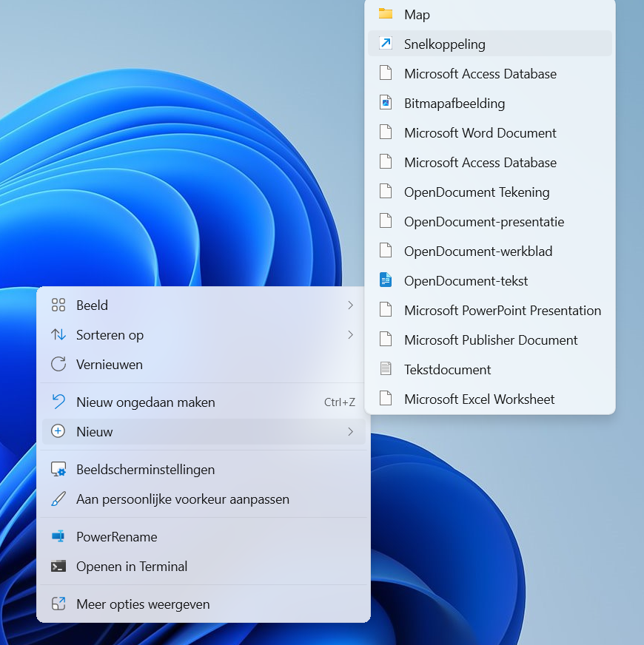The width and height of the screenshot is (644, 645).
Task: Show Meer opties weergeven
Action: pos(143,604)
